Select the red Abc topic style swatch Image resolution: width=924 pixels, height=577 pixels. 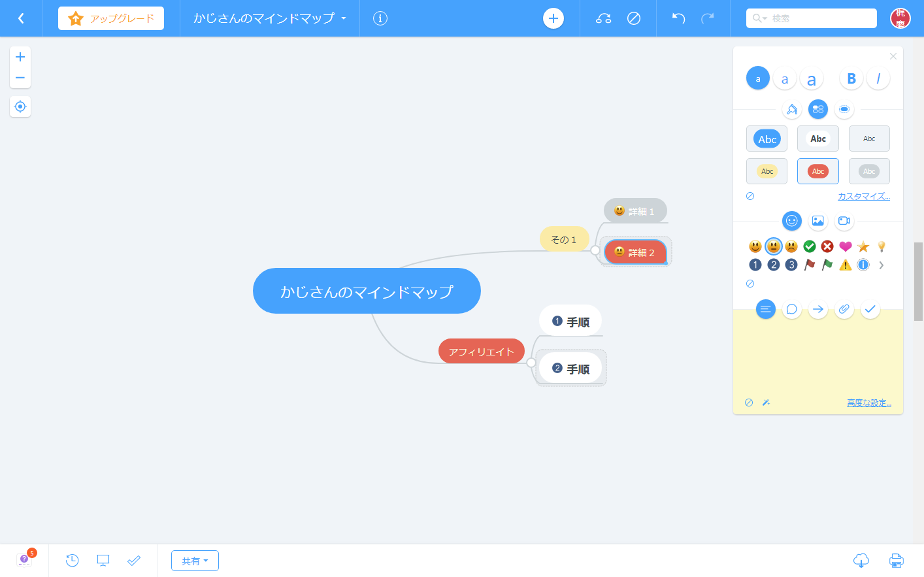click(x=817, y=171)
